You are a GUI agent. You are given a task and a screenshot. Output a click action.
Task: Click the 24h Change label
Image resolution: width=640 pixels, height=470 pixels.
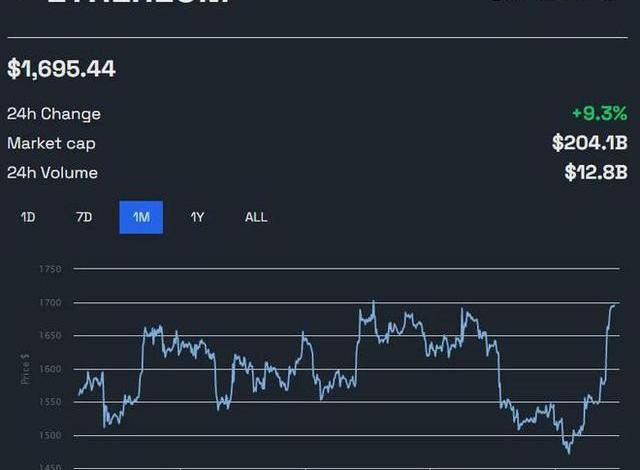click(x=54, y=114)
